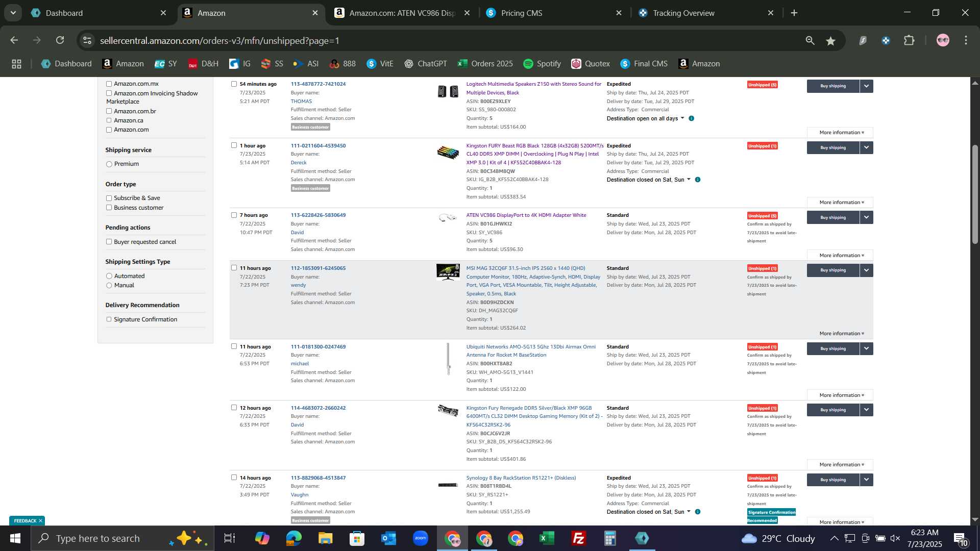980x551 pixels.
Task: Show info icon for THOMAS order destination
Action: point(692,118)
